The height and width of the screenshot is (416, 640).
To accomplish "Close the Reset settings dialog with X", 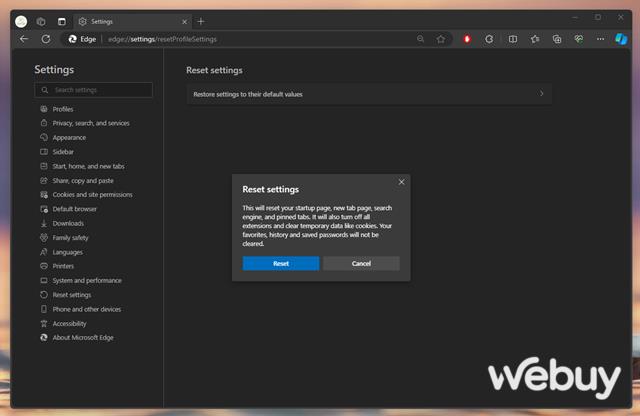I will pos(401,182).
